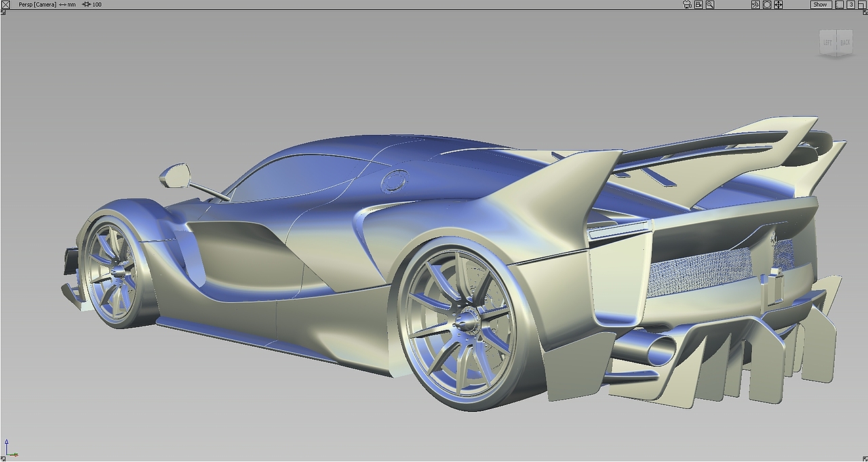
Task: Open the Persp [Camera] viewport menu
Action: tap(38, 4)
